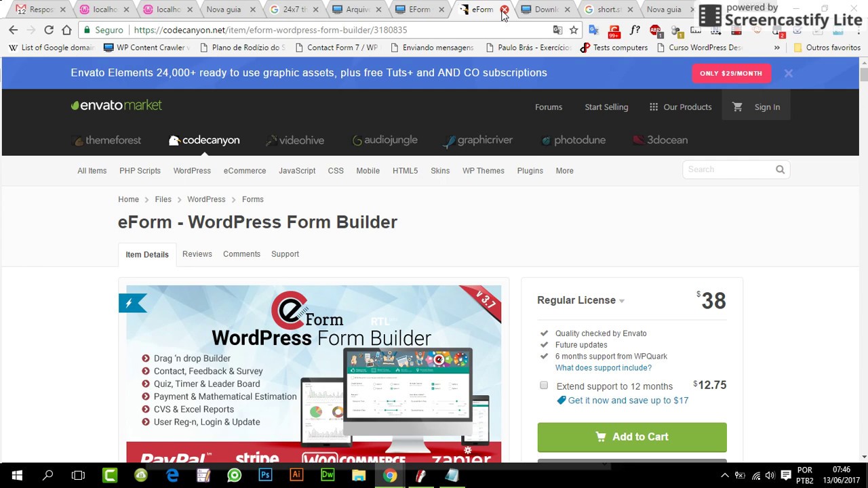This screenshot has width=868, height=488.
Task: Launch Camtasia from the taskbar
Action: coord(109,475)
